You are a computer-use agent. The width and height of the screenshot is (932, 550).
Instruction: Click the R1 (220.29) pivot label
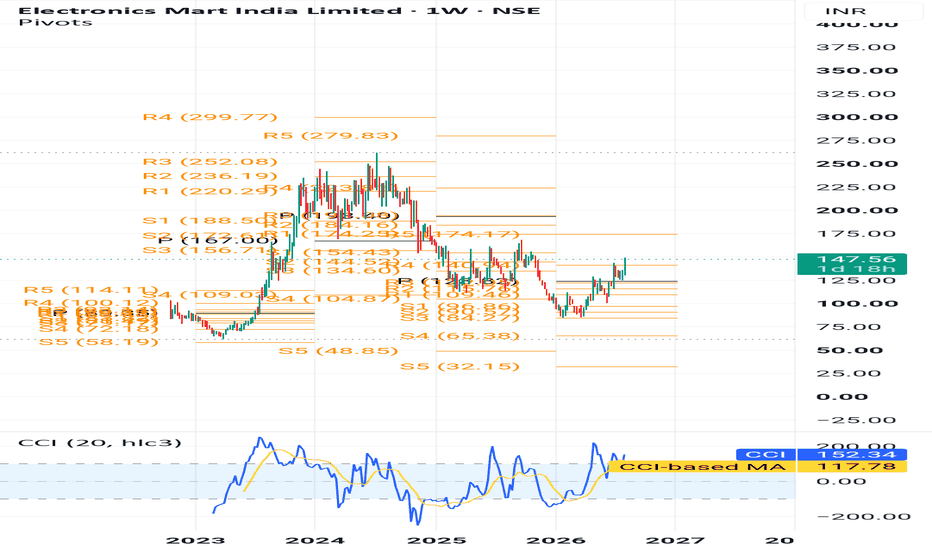coord(210,191)
